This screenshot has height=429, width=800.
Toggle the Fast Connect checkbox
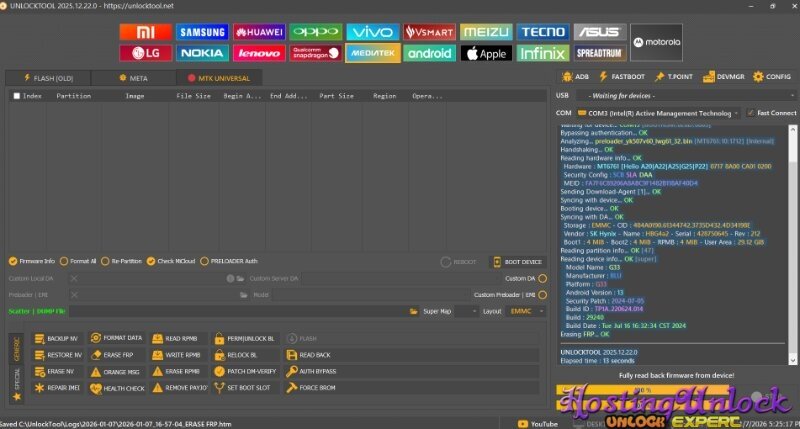[x=750, y=113]
